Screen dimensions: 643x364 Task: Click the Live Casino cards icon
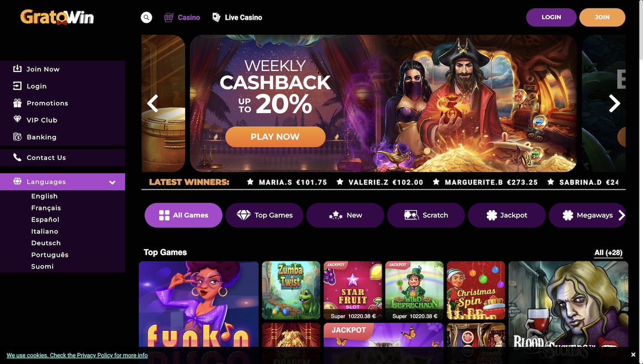[x=216, y=17]
